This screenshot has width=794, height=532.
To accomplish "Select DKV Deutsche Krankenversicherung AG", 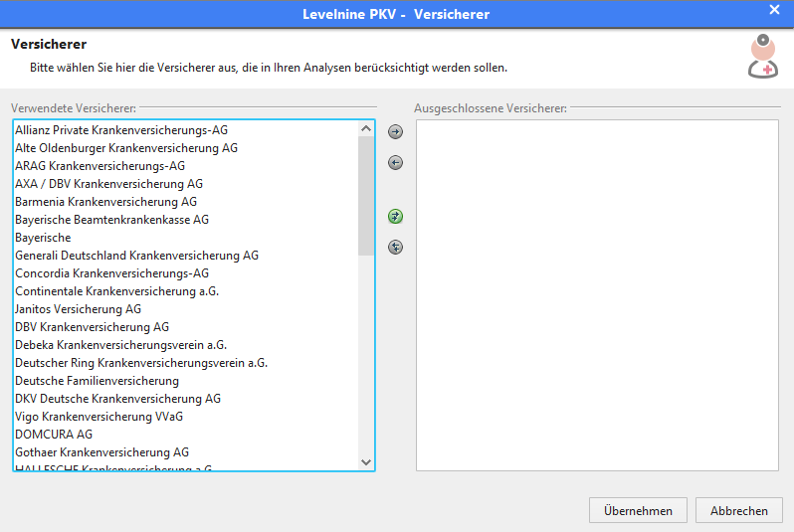I will 186,399.
